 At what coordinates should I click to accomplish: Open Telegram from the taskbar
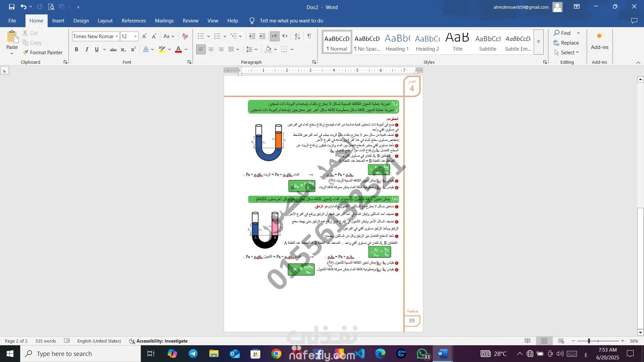tap(193, 354)
